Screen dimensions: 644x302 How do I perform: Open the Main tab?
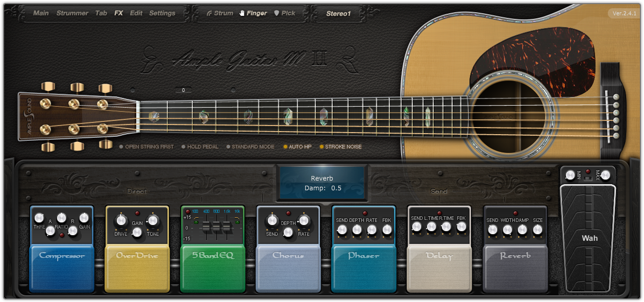(x=41, y=13)
